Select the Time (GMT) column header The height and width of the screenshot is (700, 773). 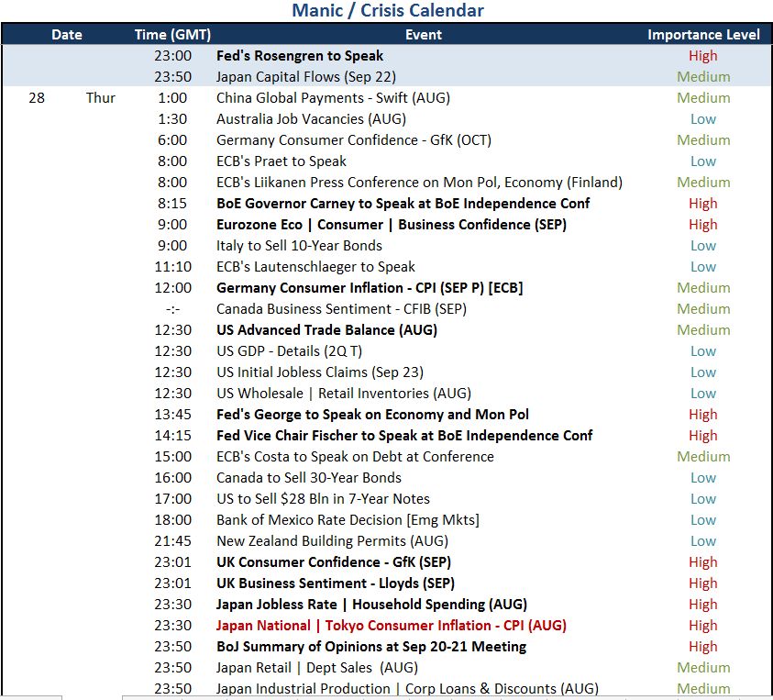tap(172, 35)
